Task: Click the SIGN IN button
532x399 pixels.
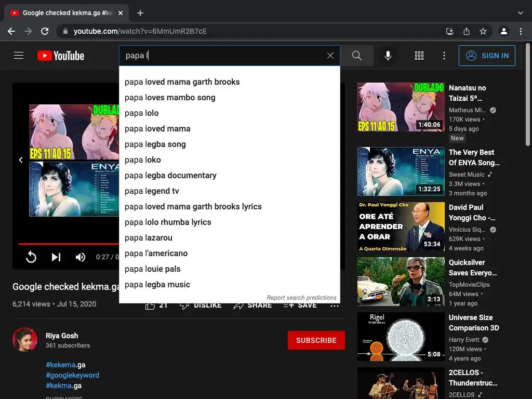Action: click(x=486, y=56)
